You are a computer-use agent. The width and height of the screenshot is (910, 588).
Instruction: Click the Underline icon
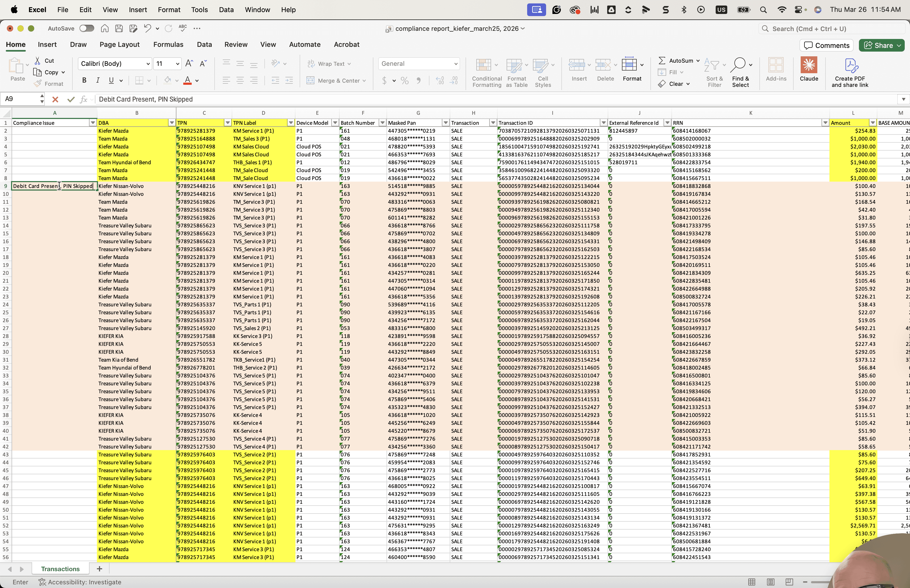111,80
